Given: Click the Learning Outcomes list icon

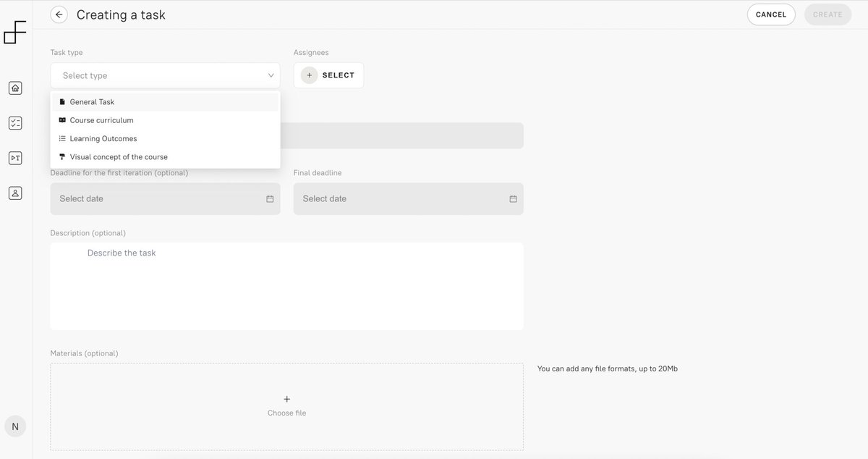Looking at the screenshot, I should [62, 138].
